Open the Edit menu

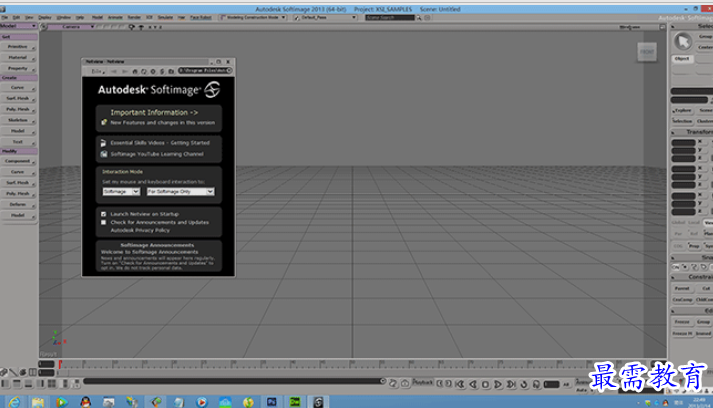[x=16, y=17]
